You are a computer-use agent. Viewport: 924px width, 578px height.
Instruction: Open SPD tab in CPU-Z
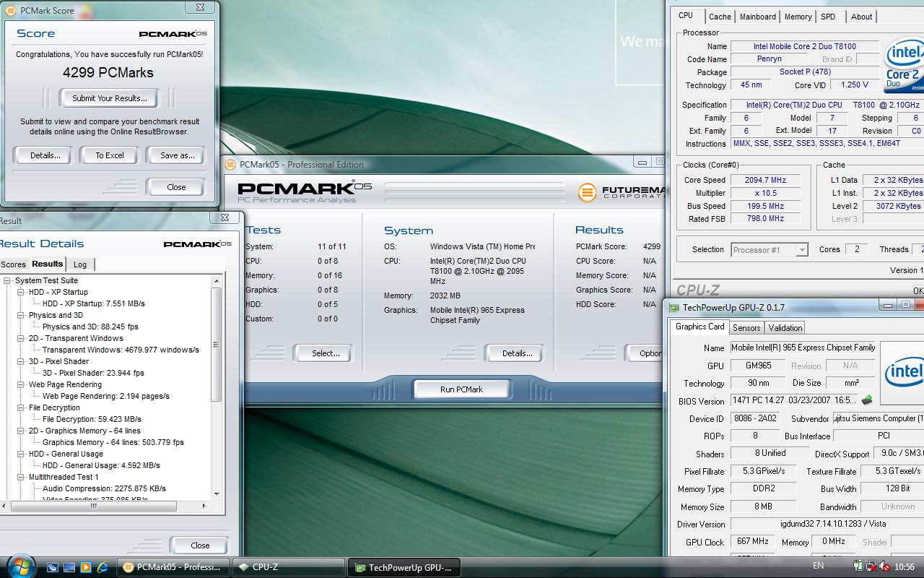[x=828, y=17]
